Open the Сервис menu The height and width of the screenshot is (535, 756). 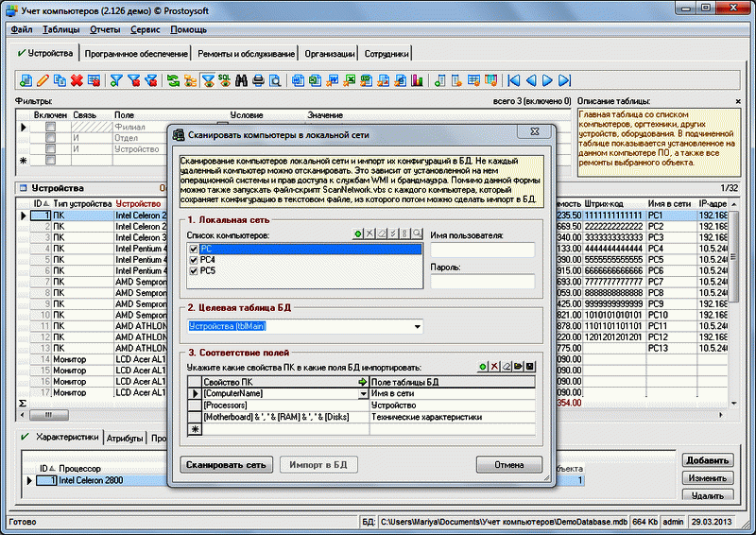coord(145,29)
